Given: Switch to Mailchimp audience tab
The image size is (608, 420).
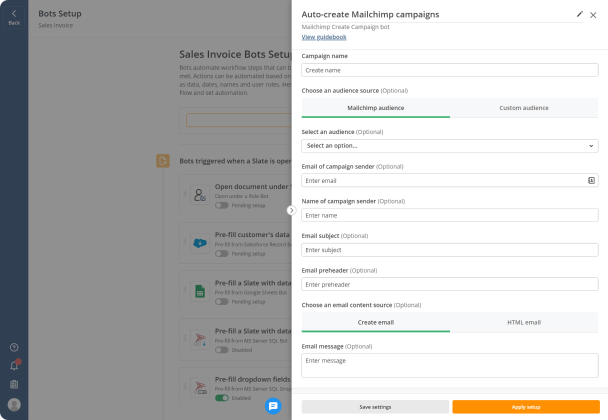Looking at the screenshot, I should coord(376,108).
